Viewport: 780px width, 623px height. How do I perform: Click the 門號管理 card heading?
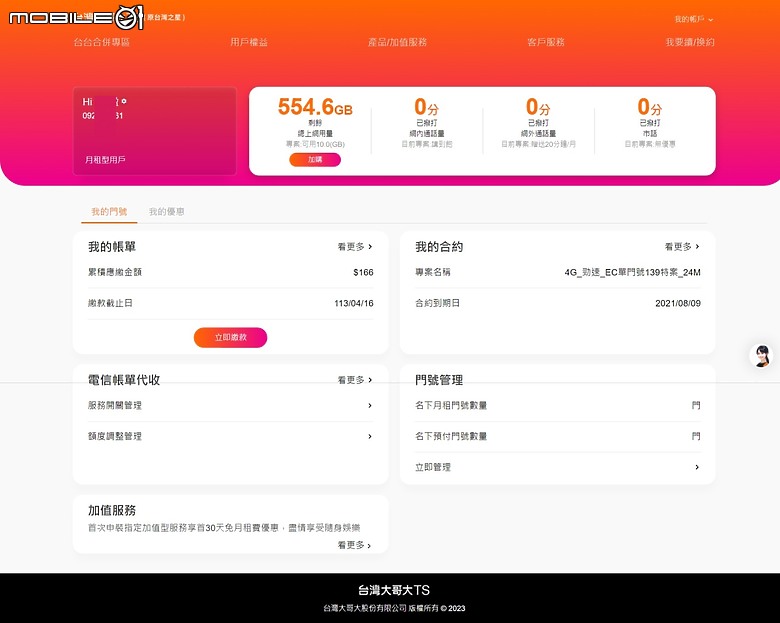coord(439,380)
